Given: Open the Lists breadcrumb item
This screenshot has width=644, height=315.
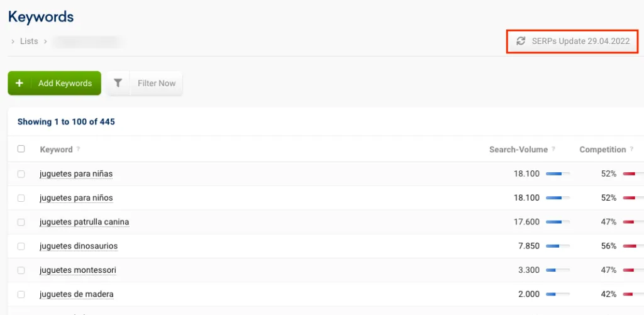Looking at the screenshot, I should 29,41.
